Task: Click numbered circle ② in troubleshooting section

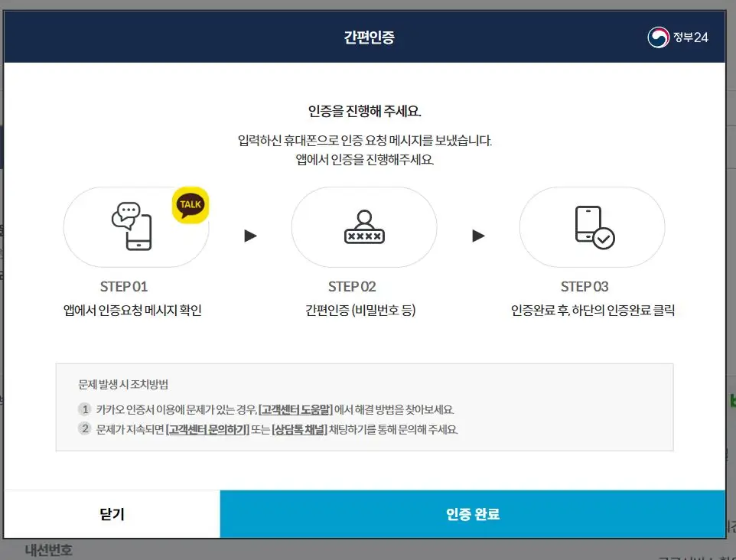Action: [x=84, y=428]
